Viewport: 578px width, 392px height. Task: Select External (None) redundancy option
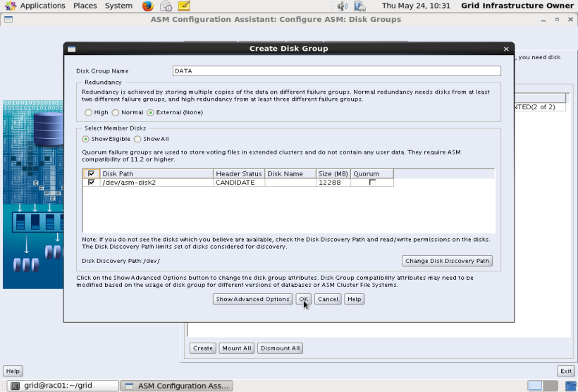tap(150, 113)
